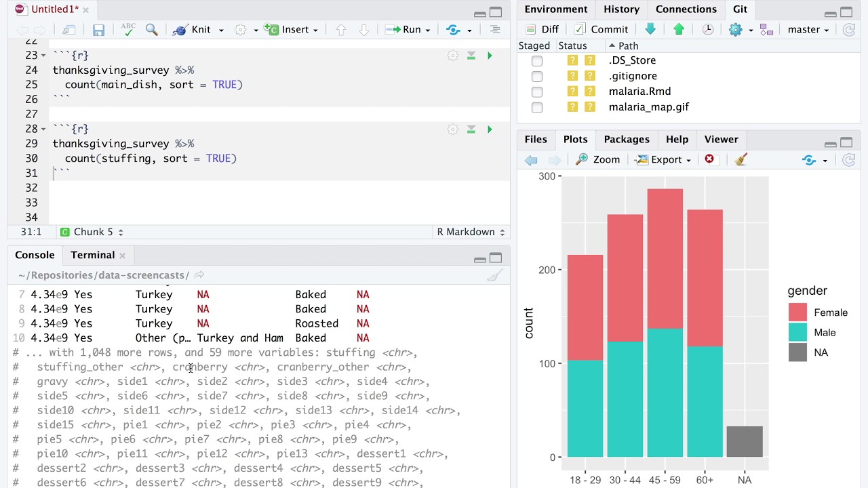Change R Markdown file type selector

[471, 232]
